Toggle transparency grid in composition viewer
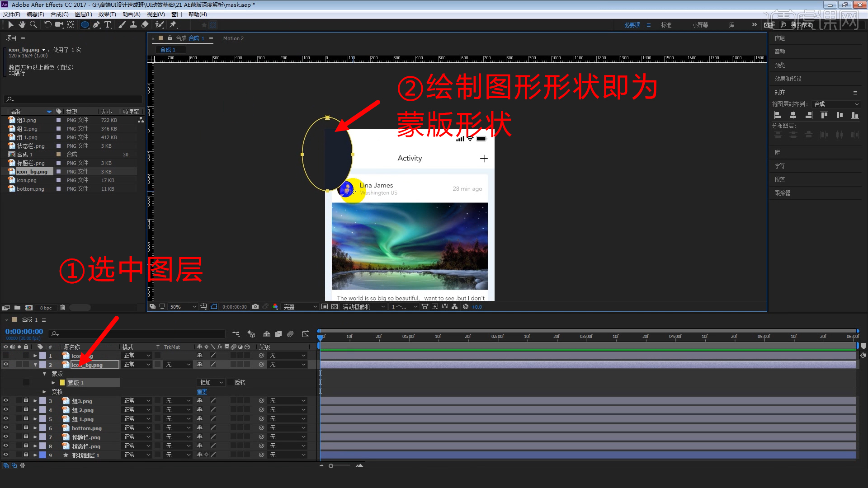This screenshot has height=488, width=868. click(334, 306)
